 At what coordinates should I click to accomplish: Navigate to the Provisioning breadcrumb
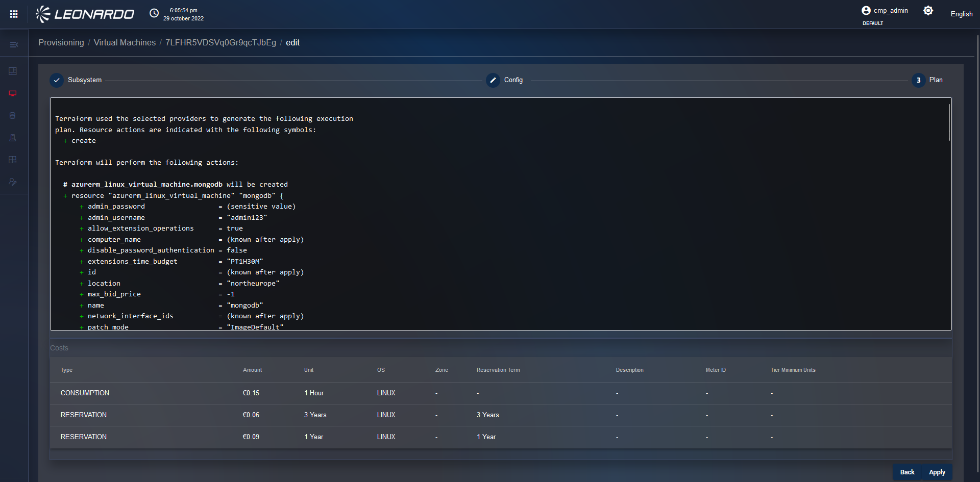point(61,43)
